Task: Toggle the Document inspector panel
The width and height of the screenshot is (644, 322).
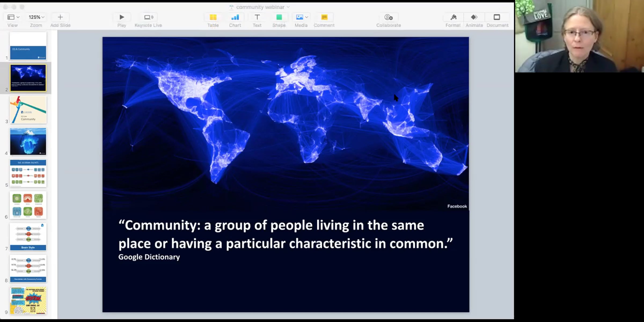Action: pos(497,17)
